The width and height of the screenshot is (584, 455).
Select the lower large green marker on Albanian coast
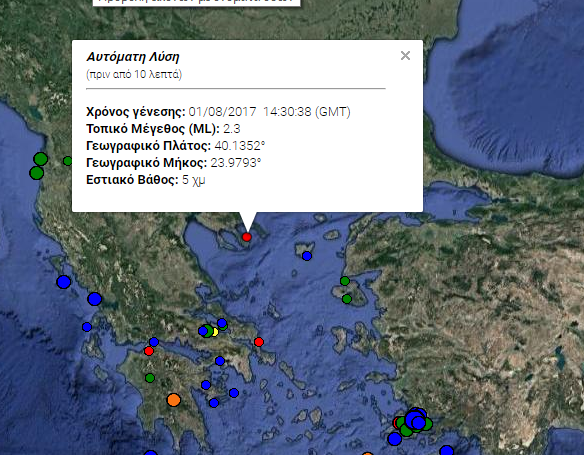click(36, 173)
